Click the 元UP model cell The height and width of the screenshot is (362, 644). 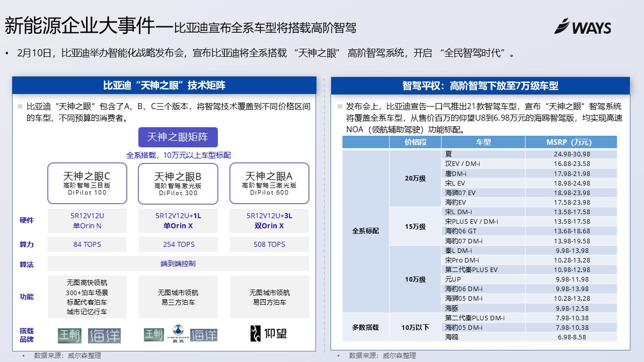click(484, 279)
